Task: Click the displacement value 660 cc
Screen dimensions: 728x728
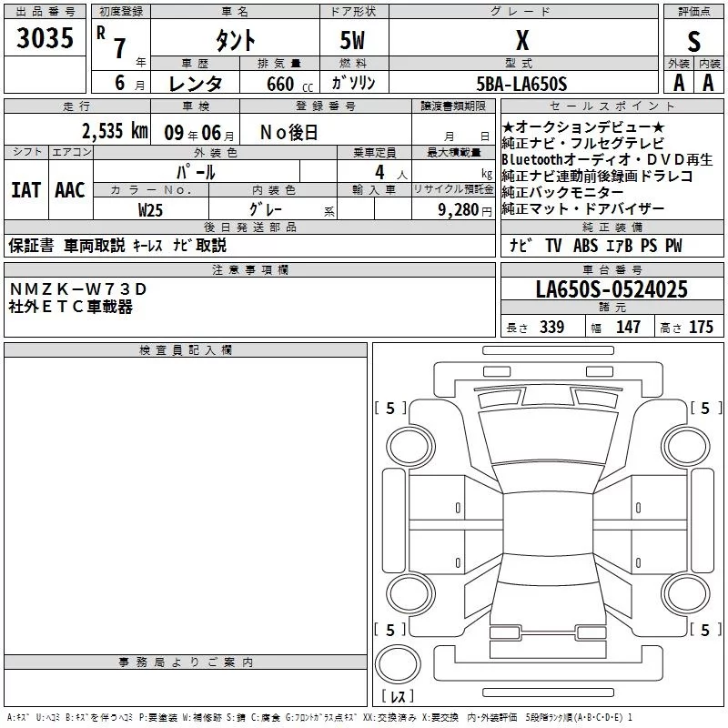Action: [289, 84]
